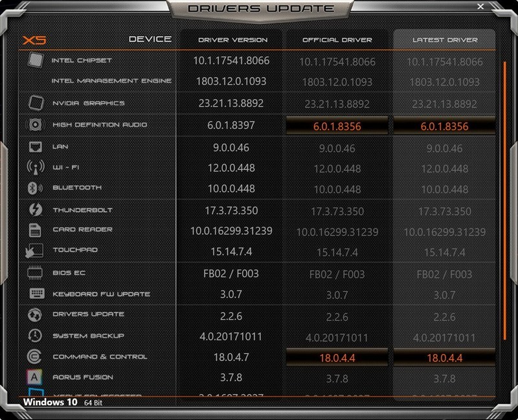Click installed Bluetooth version 10.0.0.448
The image size is (518, 420).
[231, 188]
